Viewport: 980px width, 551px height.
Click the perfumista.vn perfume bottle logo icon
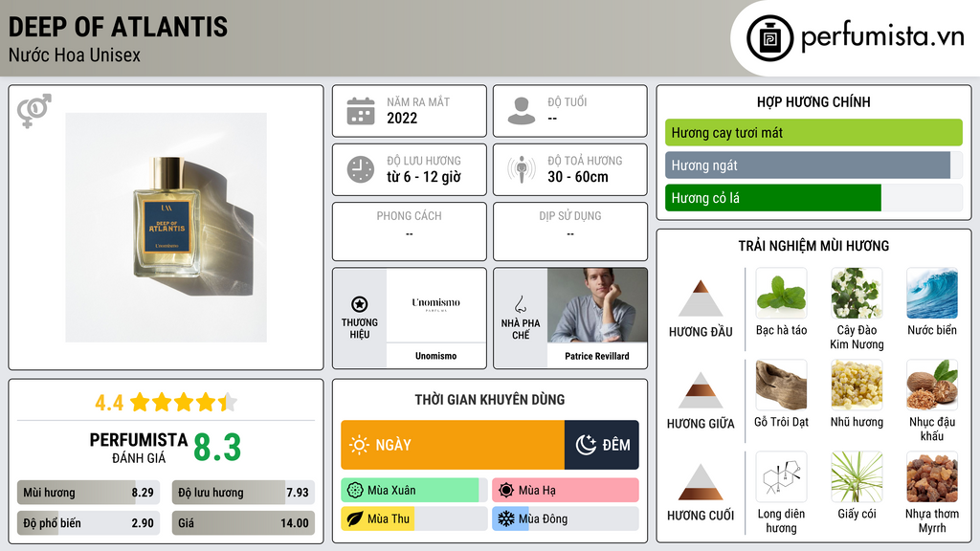click(769, 38)
